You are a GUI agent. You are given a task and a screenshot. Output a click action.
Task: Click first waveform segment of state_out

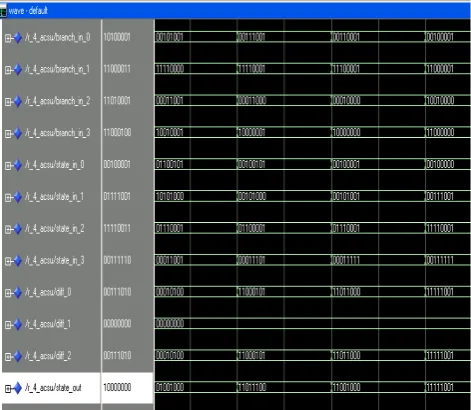point(196,387)
